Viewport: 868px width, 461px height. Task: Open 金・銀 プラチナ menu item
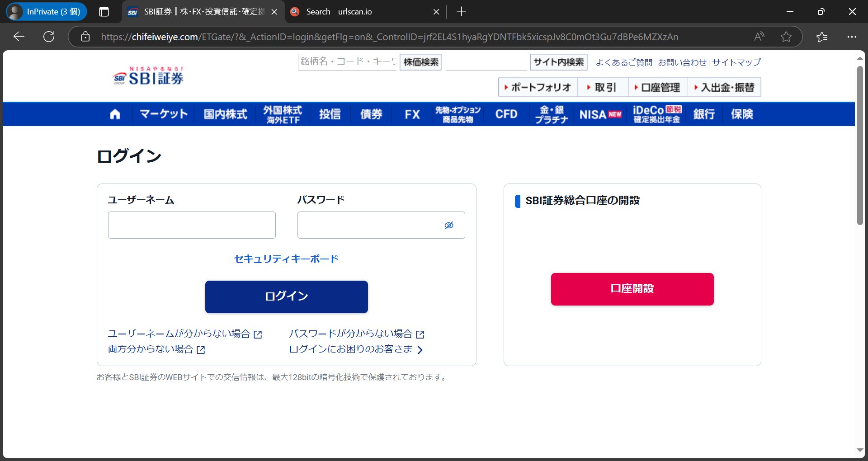(x=552, y=114)
